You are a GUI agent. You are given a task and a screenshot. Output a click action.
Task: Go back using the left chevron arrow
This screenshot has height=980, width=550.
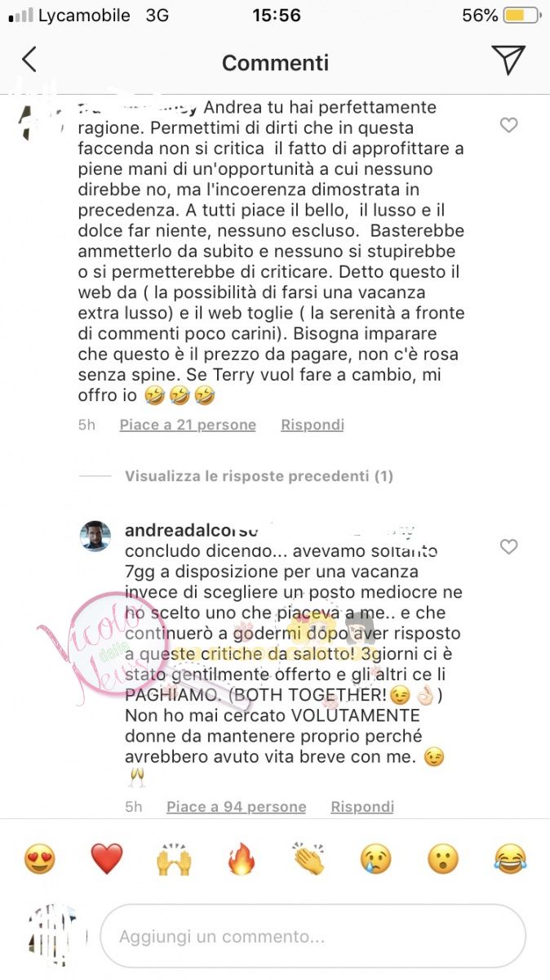(x=29, y=60)
